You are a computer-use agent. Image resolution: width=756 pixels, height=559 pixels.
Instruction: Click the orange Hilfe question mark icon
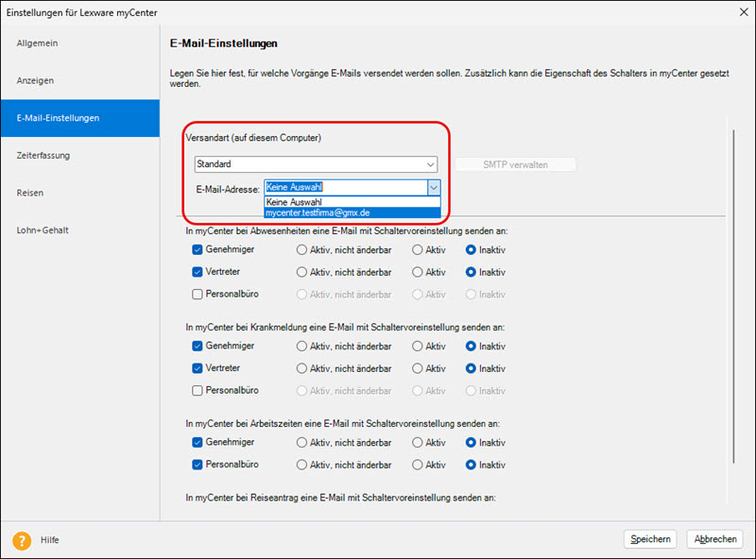(22, 539)
